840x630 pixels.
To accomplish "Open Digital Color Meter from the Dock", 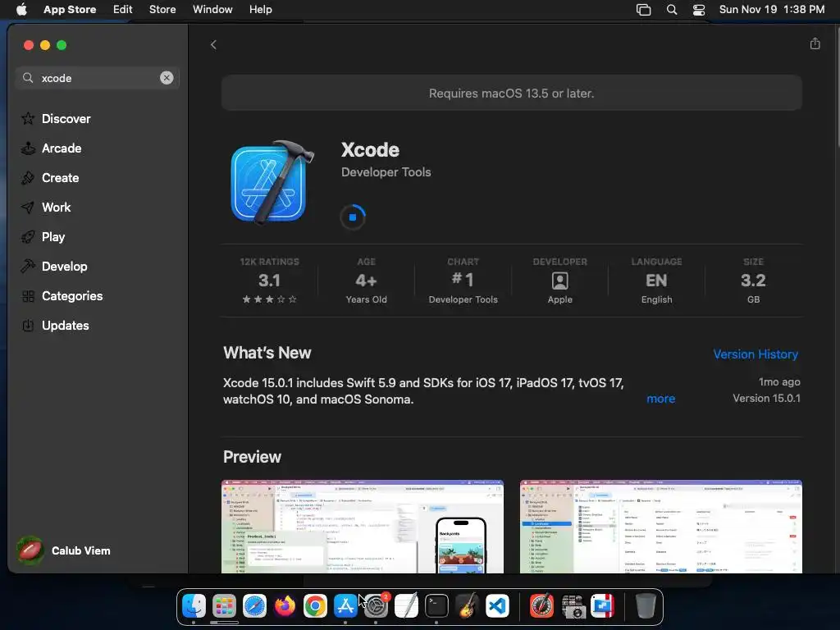I will coord(541,606).
